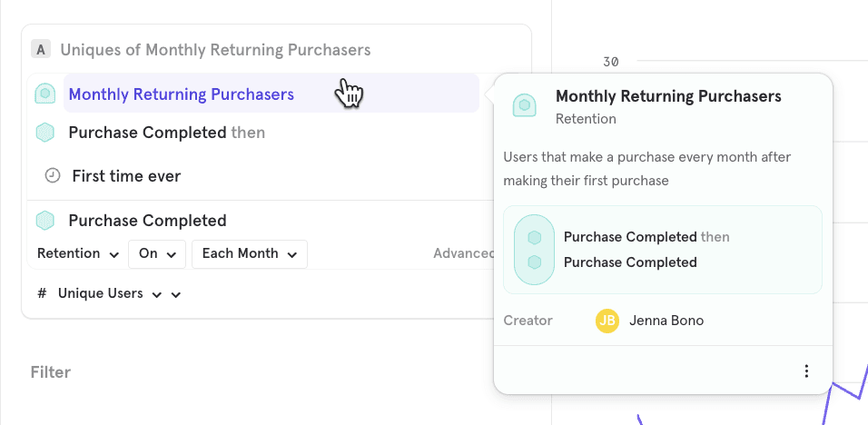Click the clock icon next to First time ever
This screenshot has width=868, height=425.
[53, 176]
